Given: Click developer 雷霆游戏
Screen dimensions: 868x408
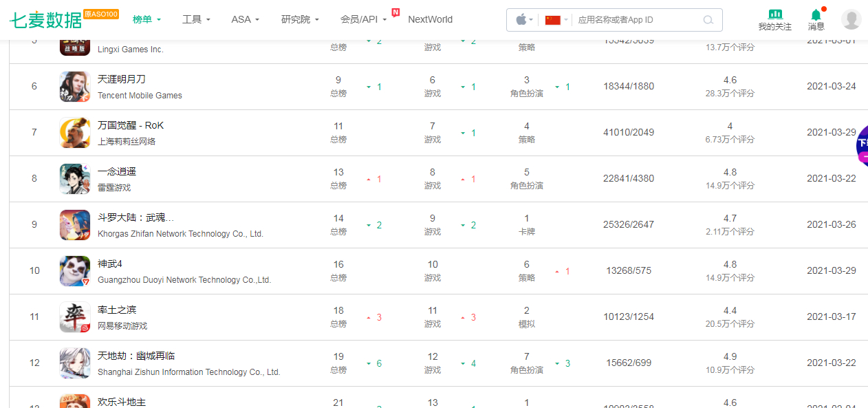Looking at the screenshot, I should click(x=114, y=188).
